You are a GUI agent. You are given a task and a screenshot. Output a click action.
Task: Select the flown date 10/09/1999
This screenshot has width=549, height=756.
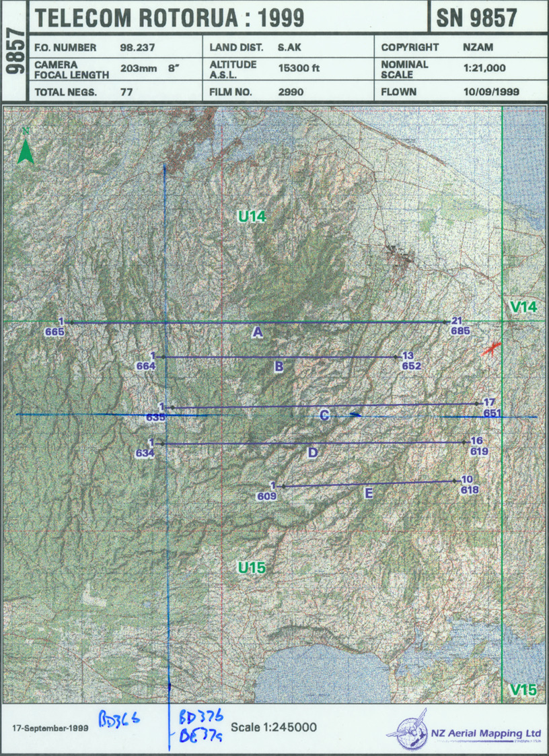tap(491, 92)
